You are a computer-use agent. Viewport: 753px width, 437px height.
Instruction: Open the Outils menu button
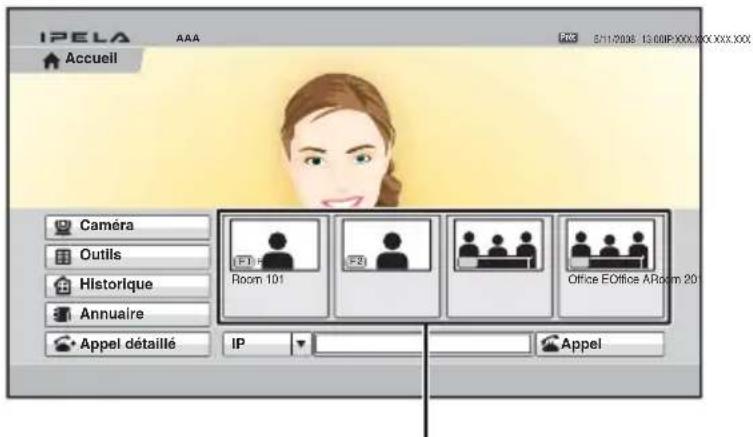point(128,256)
